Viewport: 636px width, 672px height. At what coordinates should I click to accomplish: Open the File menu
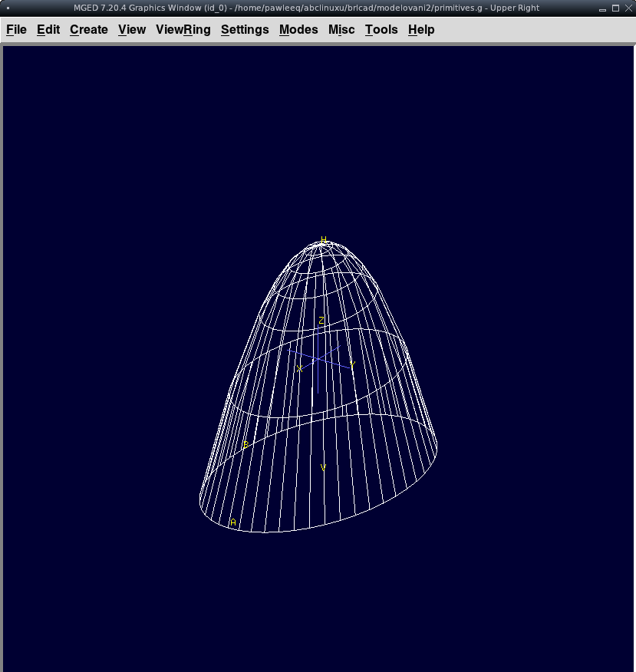point(16,30)
